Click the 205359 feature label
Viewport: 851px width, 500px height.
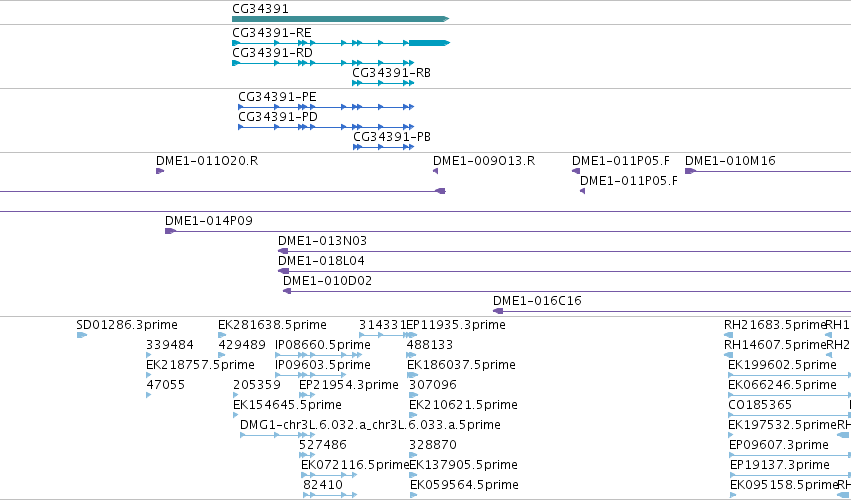[x=257, y=385]
